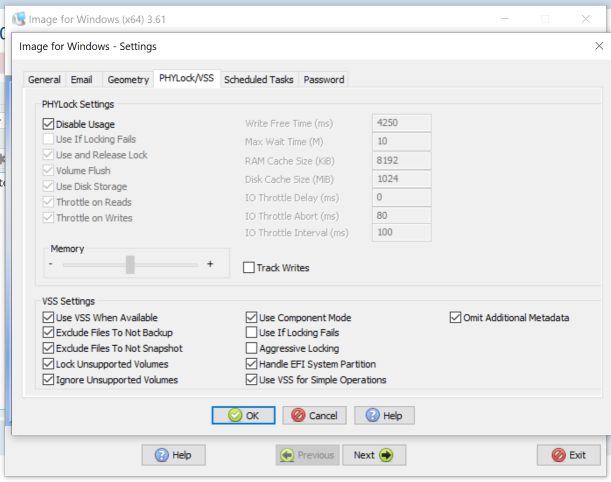Click Help button in main wizard window
The width and height of the screenshot is (611, 482).
point(173,455)
